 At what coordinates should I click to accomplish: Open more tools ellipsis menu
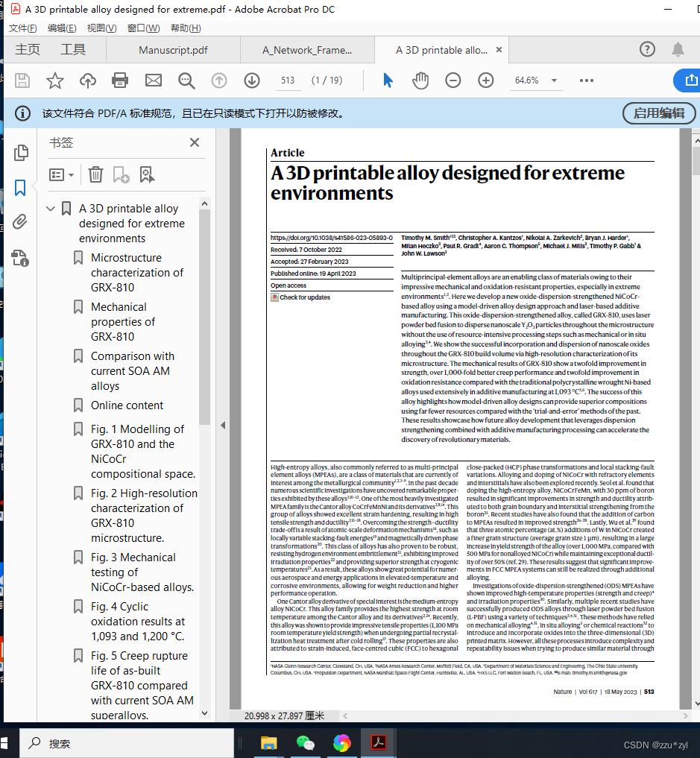click(x=587, y=80)
